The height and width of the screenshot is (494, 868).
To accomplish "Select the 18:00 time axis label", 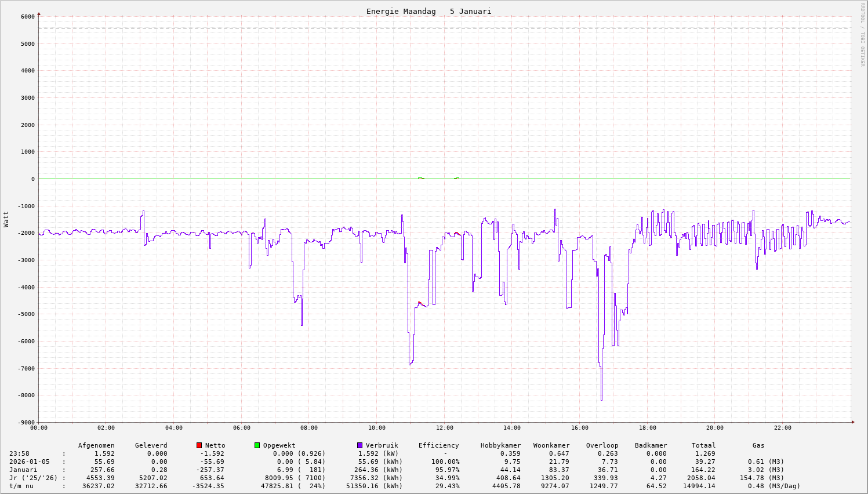I will click(x=647, y=428).
